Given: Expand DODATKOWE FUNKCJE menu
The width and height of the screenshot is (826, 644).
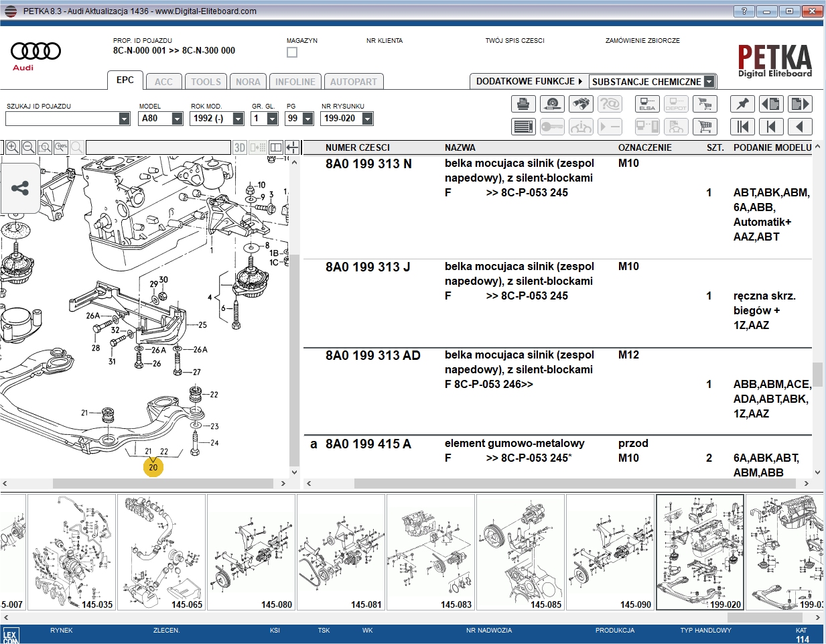Looking at the screenshot, I should click(x=529, y=81).
